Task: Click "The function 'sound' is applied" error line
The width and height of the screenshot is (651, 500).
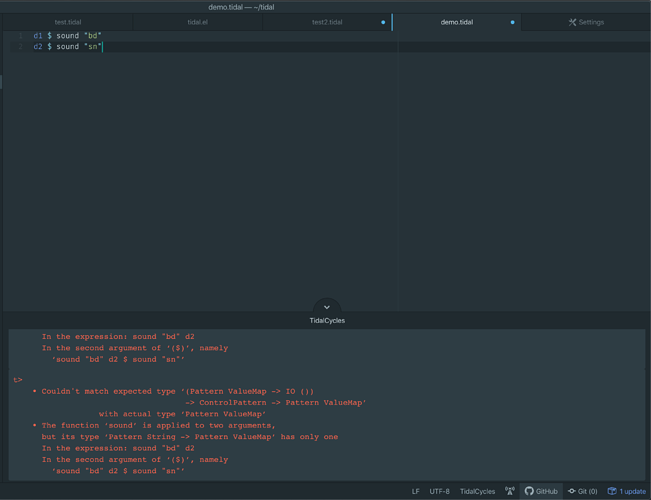Action: [158, 425]
